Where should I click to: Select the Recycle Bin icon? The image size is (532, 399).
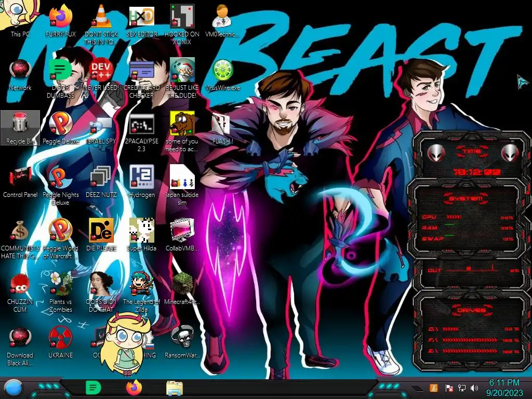point(20,128)
